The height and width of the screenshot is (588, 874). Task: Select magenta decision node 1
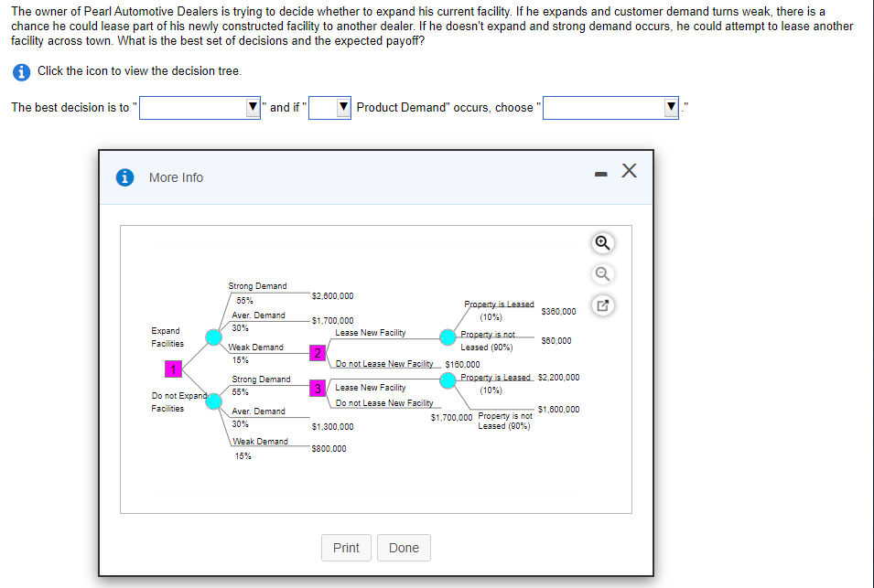pyautogui.click(x=174, y=369)
